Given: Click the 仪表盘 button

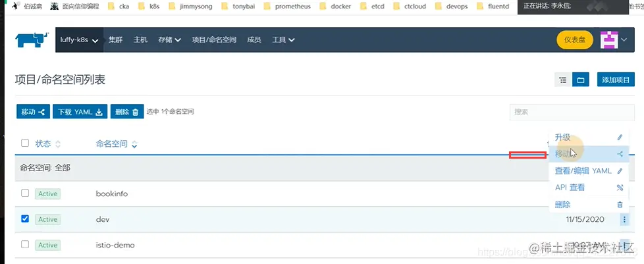Looking at the screenshot, I should coord(575,40).
